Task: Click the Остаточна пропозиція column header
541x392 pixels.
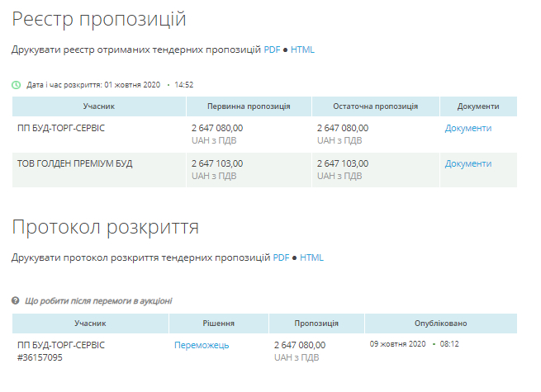Action: click(x=375, y=106)
